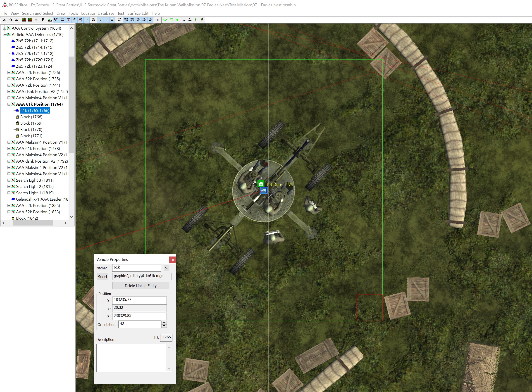This screenshot has width=532, height=392.
Task: Click the OBJ FILT object filter icon
Action: 94,20
